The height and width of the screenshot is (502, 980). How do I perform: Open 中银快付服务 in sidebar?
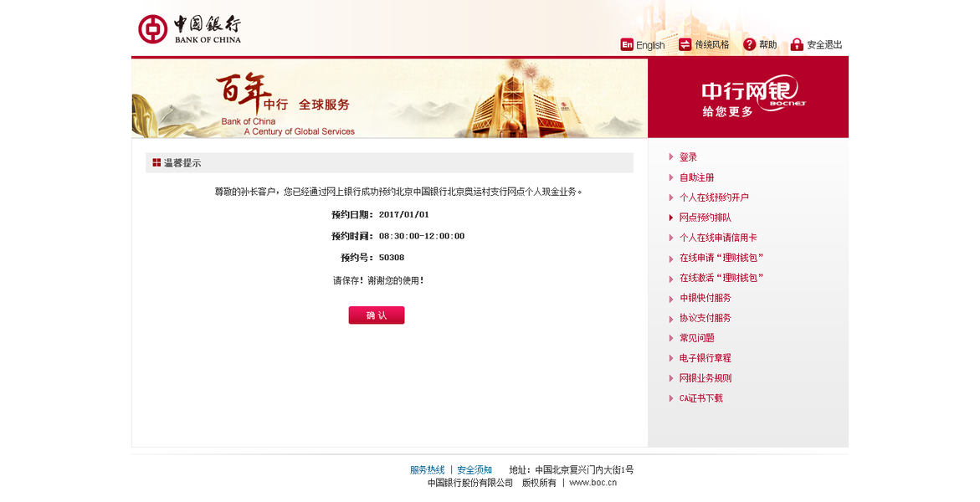pyautogui.click(x=705, y=298)
